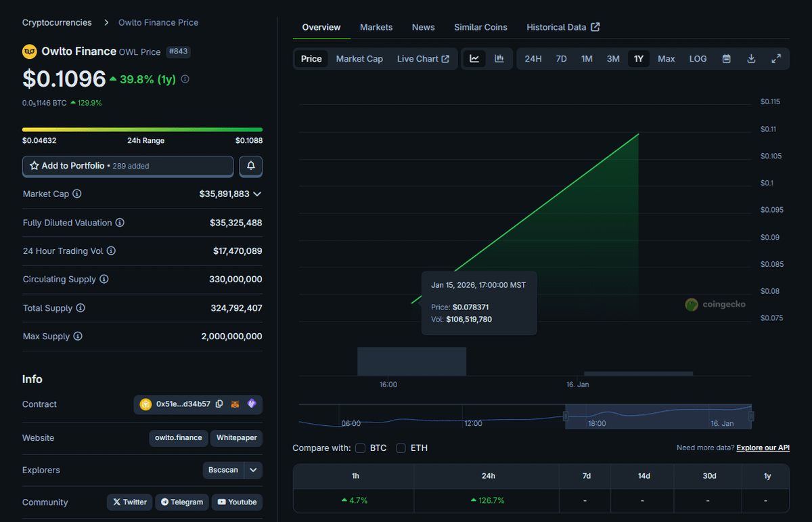Select the 1M time range
The width and height of the screenshot is (812, 522).
point(587,59)
